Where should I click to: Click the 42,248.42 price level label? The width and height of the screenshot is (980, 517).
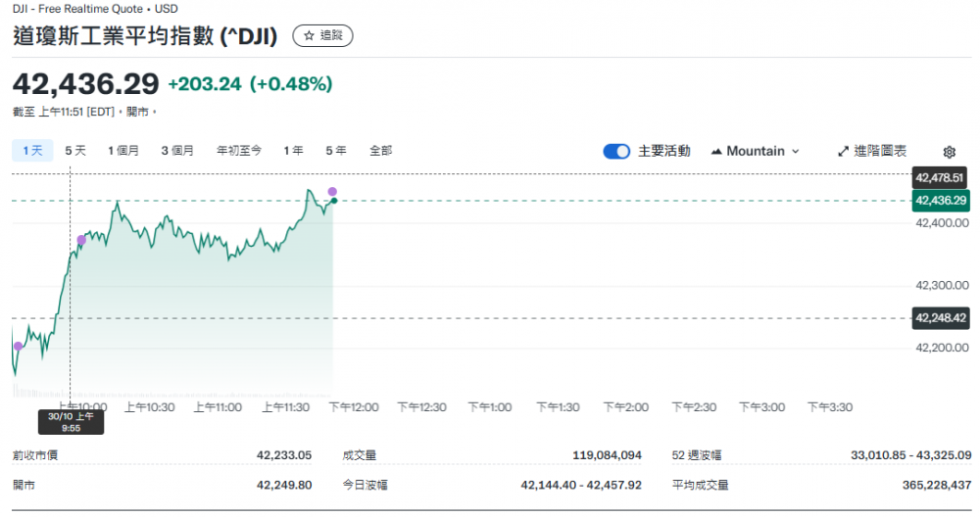click(940, 317)
